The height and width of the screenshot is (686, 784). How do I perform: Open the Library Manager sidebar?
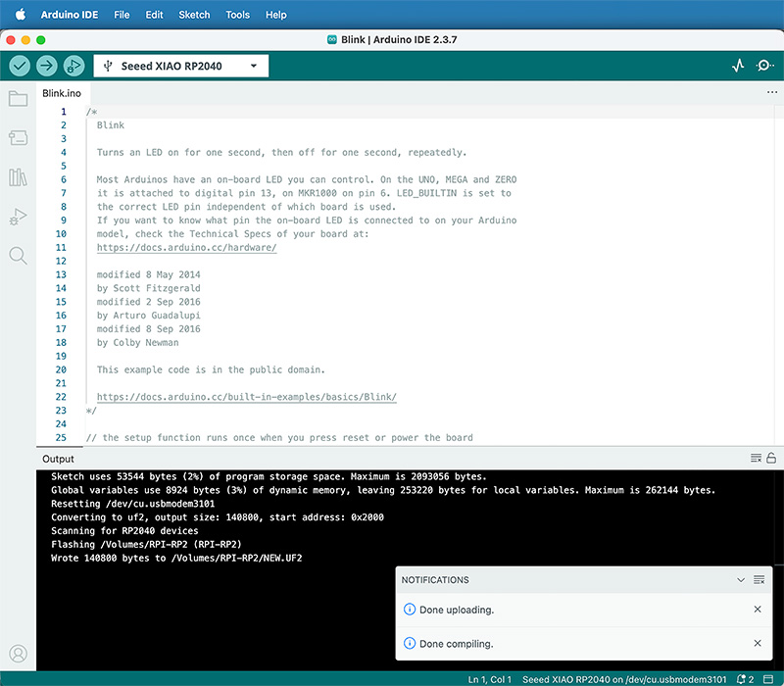[18, 177]
